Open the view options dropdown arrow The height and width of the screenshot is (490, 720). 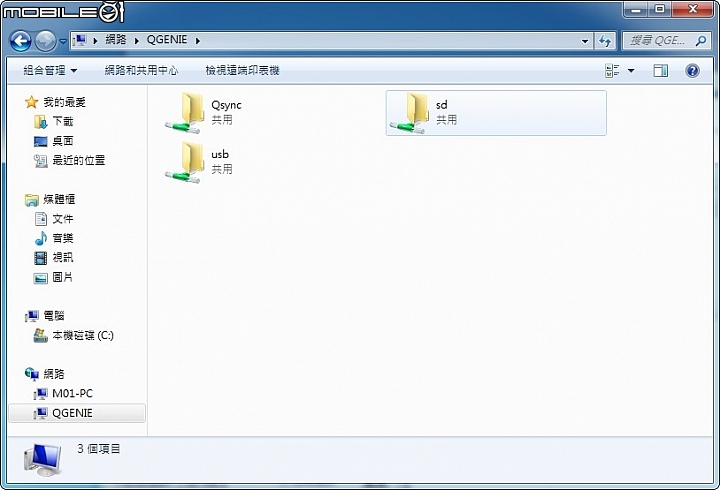pos(631,71)
